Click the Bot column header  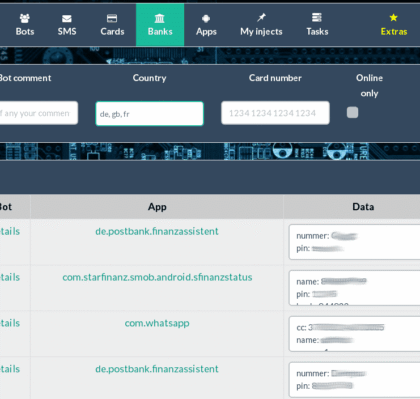coord(6,207)
